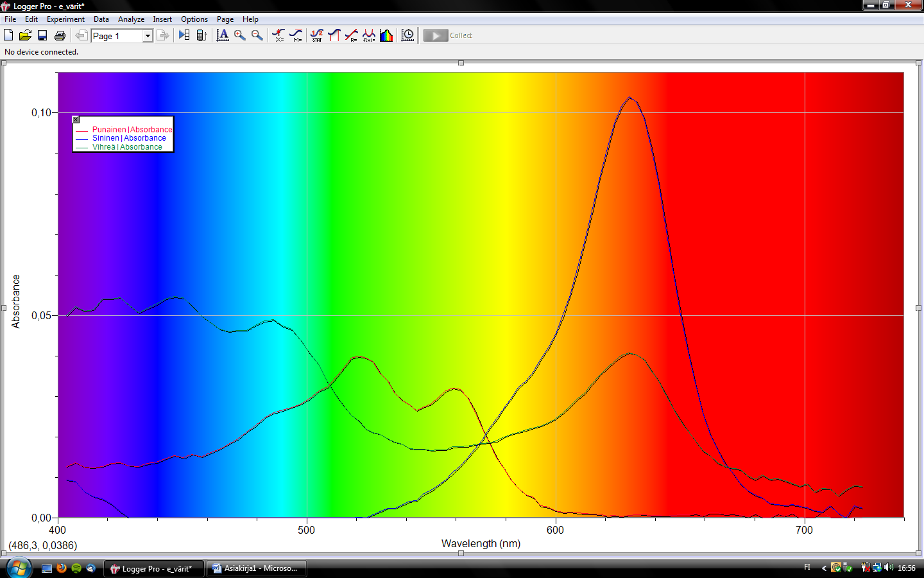This screenshot has height=578, width=924.
Task: Click the 0,00 y-axis minimum value
Action: (x=41, y=518)
